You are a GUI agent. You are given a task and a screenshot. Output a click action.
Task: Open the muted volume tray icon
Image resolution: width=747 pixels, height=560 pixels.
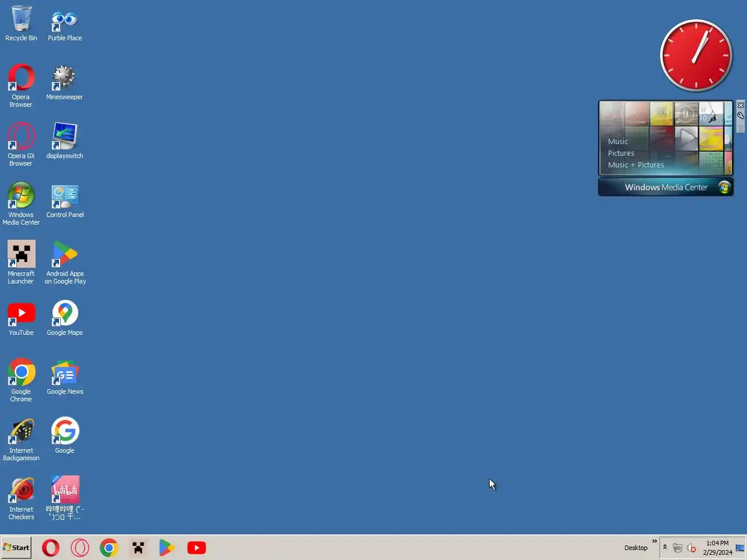(x=692, y=548)
